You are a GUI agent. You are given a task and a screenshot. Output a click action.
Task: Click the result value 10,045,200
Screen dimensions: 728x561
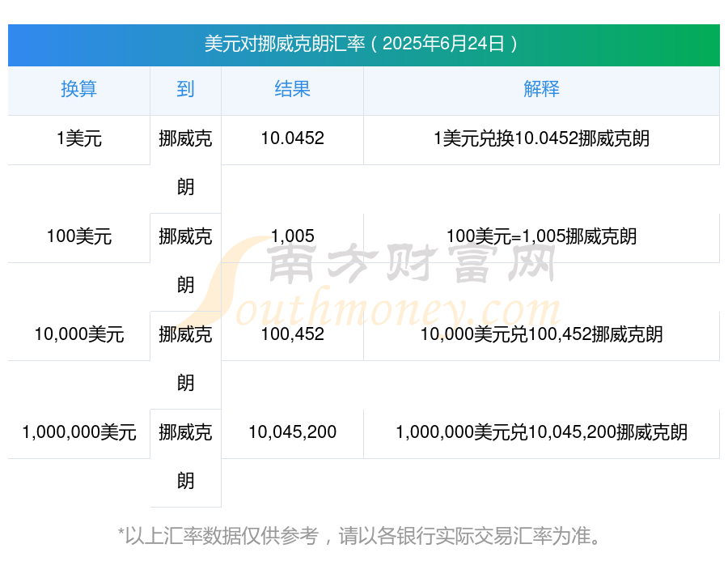point(292,432)
